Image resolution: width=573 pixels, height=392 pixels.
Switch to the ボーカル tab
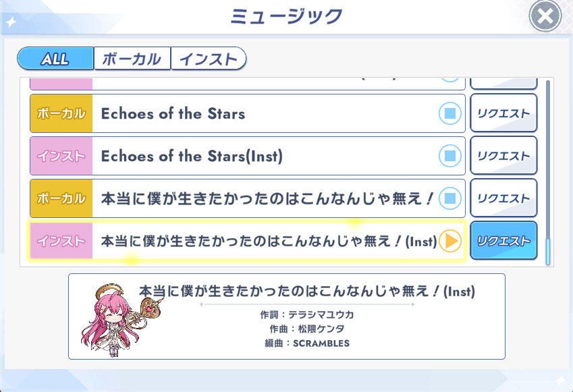point(132,59)
